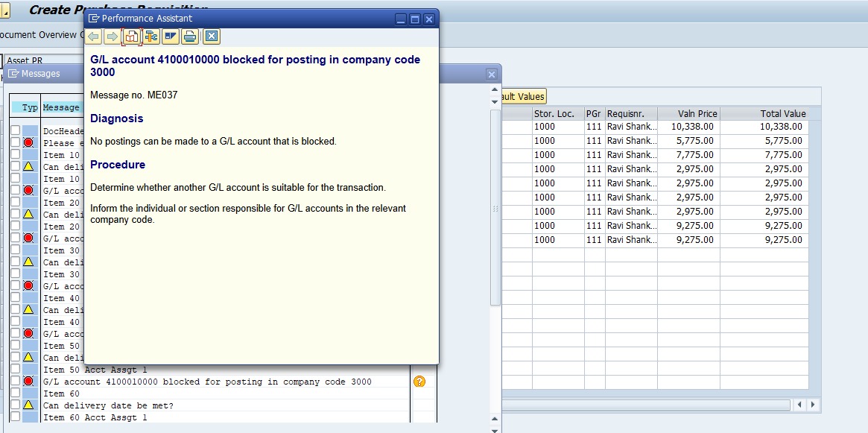Viewport: 868px width, 433px height.
Task: Select the Valn Price column header
Action: coord(688,113)
